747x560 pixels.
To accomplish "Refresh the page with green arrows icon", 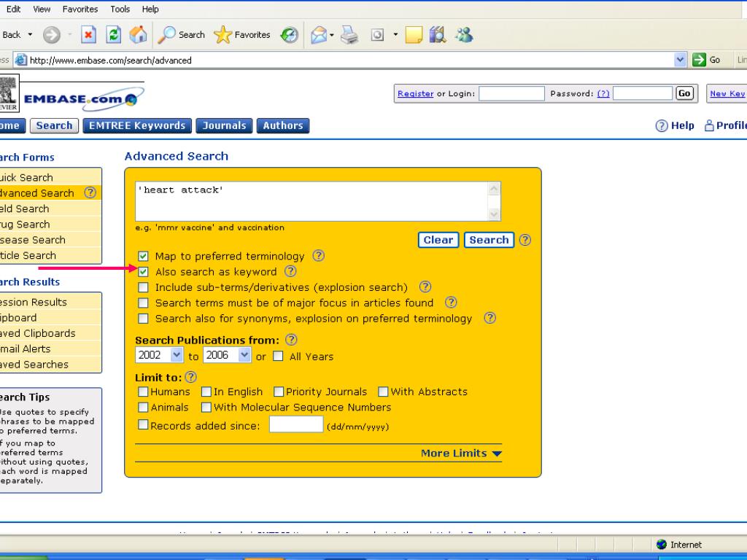I will tap(113, 35).
